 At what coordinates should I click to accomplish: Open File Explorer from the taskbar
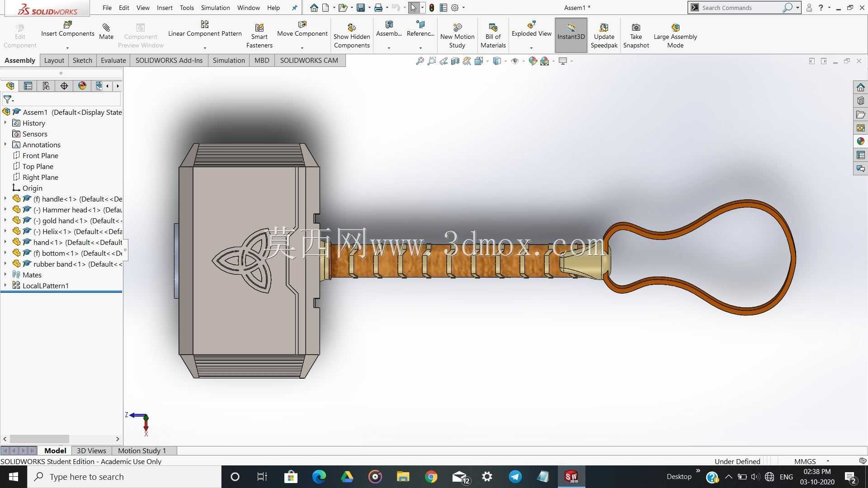pyautogui.click(x=403, y=477)
